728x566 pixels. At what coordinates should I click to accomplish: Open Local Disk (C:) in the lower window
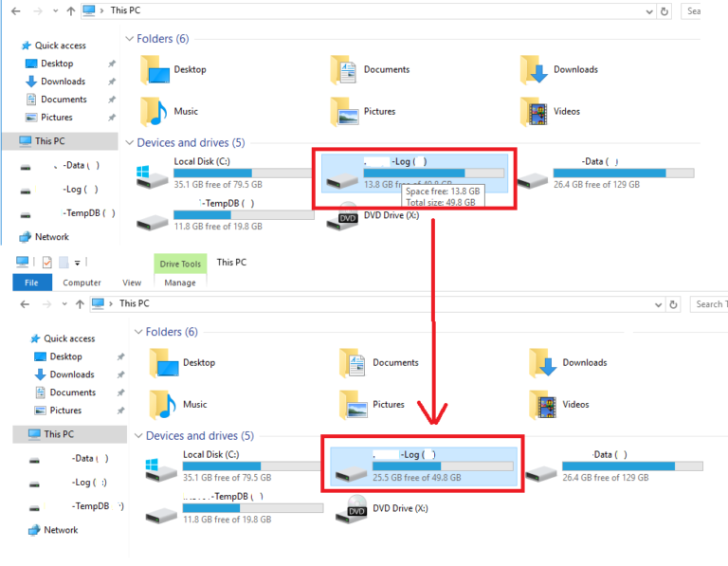pos(227,463)
